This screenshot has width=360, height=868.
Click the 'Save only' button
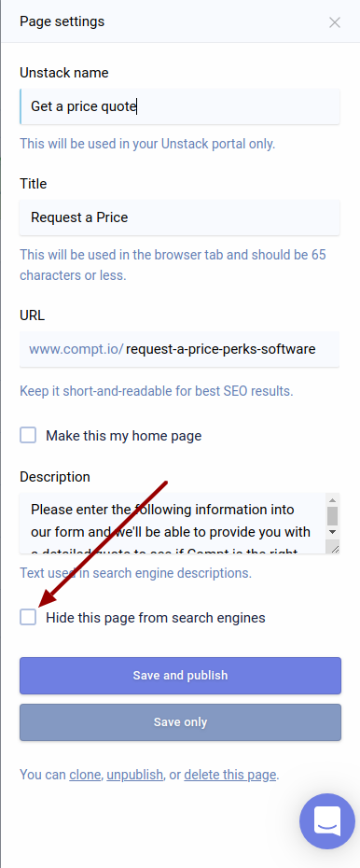(180, 721)
